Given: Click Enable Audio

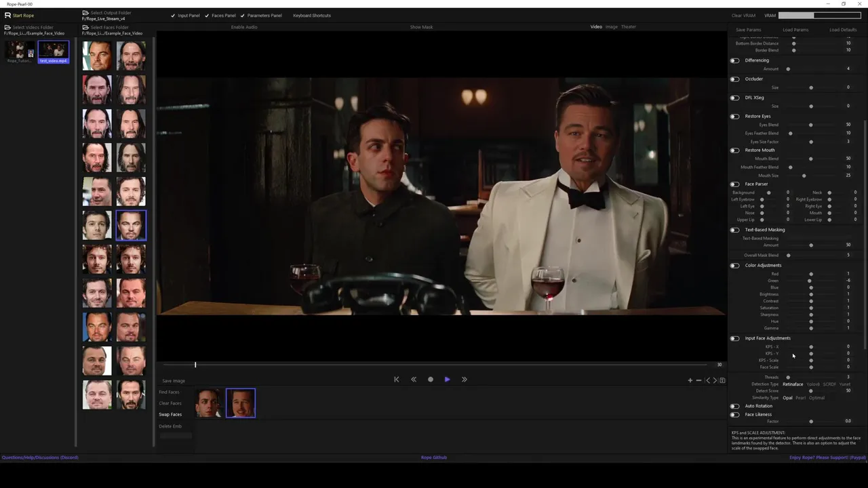Looking at the screenshot, I should point(244,27).
